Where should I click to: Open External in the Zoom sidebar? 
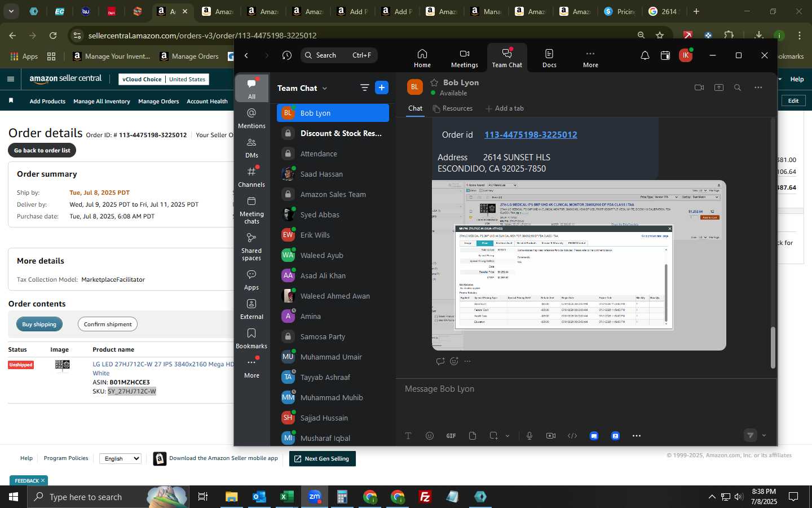coord(251,309)
